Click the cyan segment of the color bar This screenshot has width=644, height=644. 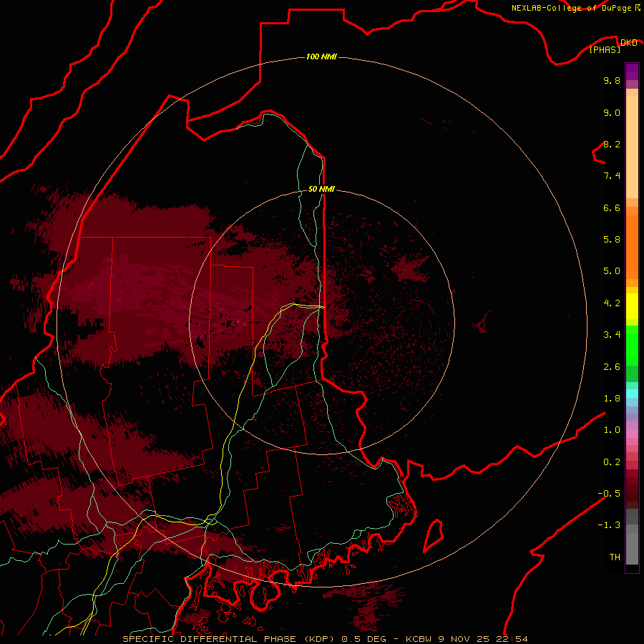pyautogui.click(x=632, y=394)
